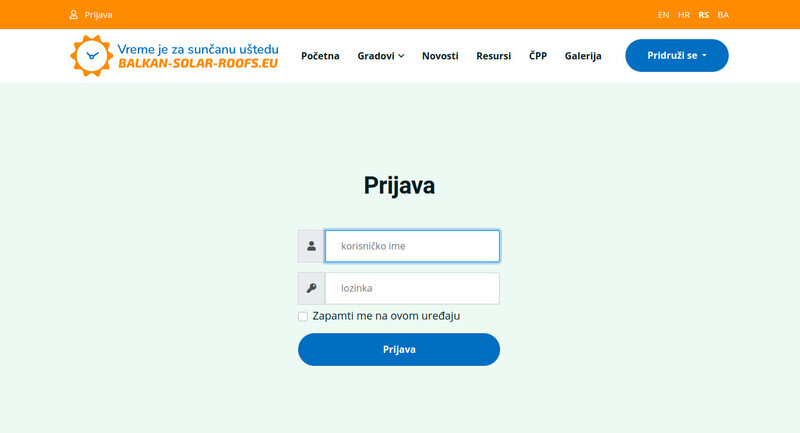Click the key icon beside password field
This screenshot has width=800, height=433.
click(311, 288)
